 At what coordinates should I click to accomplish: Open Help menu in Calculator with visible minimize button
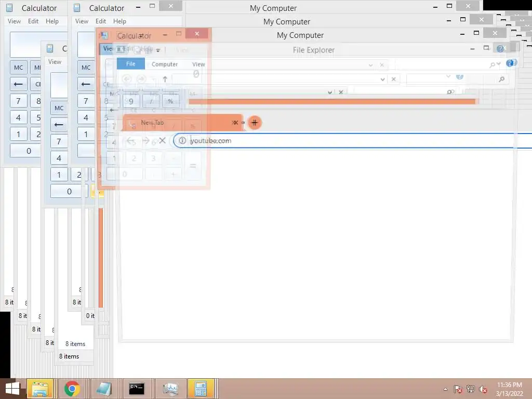[x=120, y=21]
